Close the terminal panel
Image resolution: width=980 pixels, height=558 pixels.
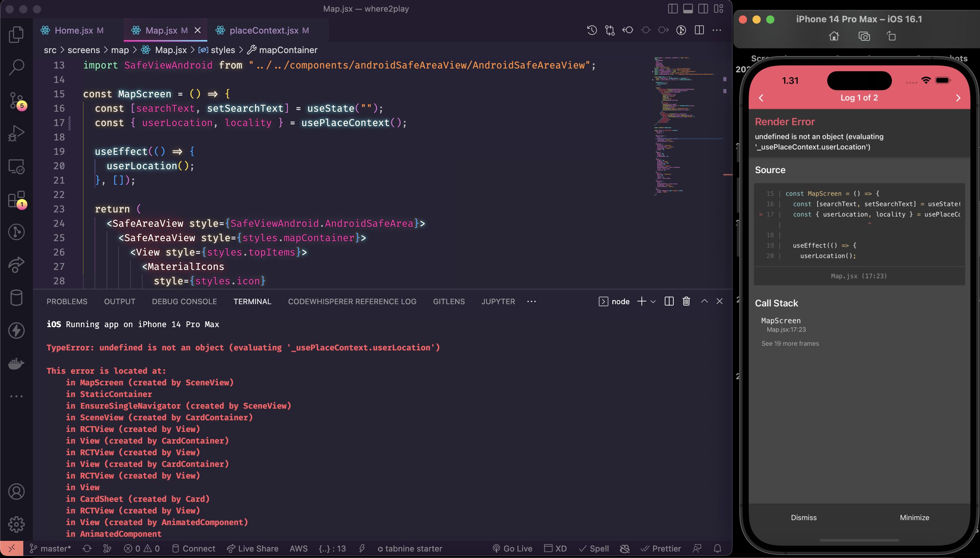719,301
